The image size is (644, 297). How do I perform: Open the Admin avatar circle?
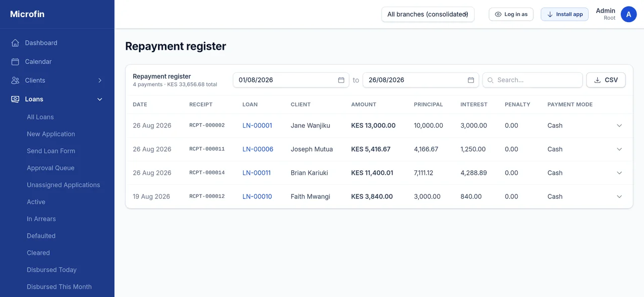coord(628,14)
